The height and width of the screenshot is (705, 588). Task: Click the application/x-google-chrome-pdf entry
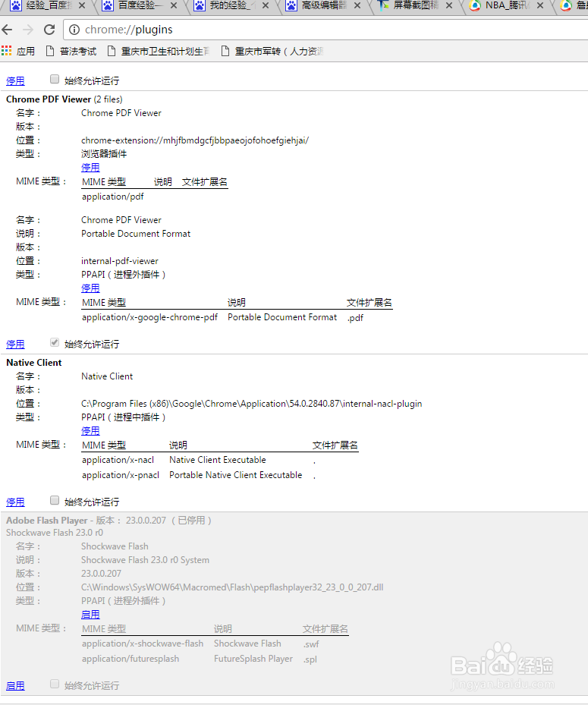point(149,317)
